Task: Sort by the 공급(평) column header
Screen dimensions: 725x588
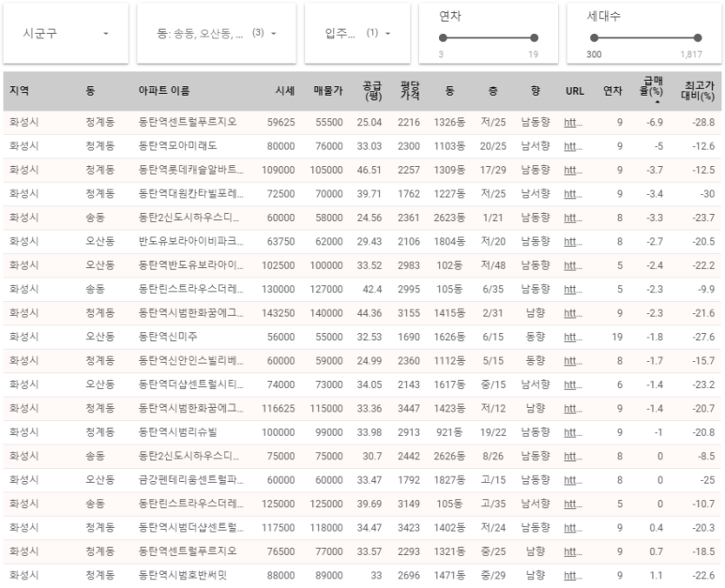Action: tap(372, 91)
